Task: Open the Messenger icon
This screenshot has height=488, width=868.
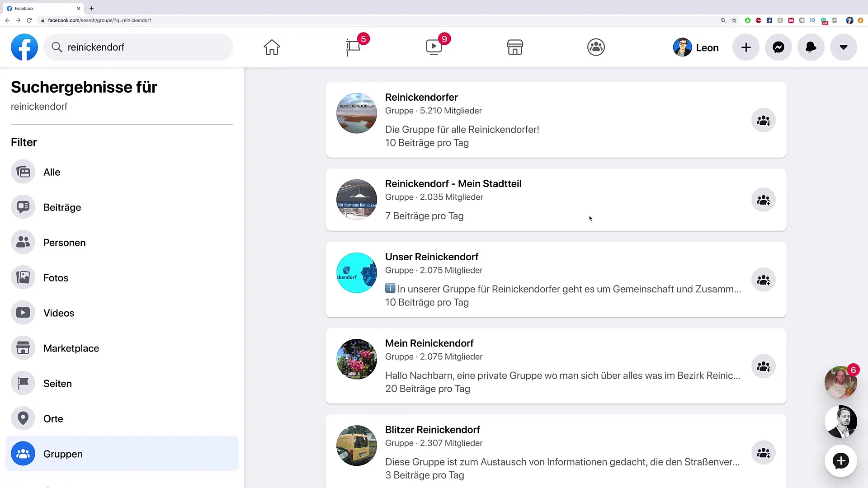Action: pos(778,47)
